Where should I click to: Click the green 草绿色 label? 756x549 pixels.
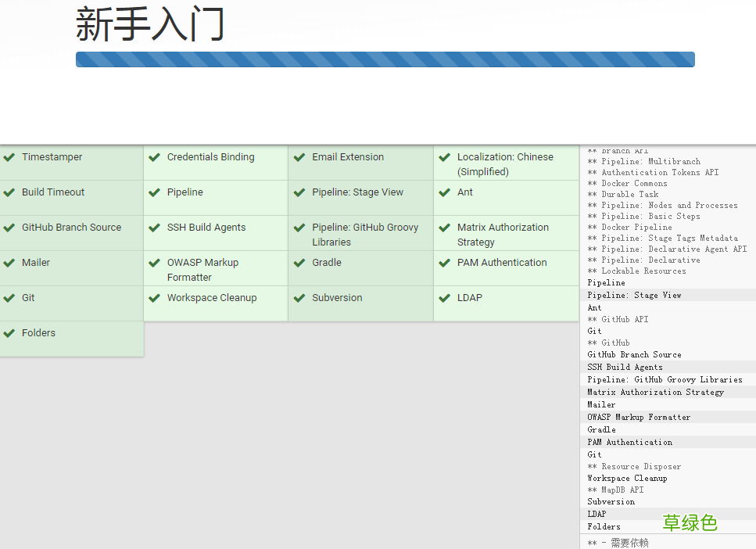coord(690,523)
